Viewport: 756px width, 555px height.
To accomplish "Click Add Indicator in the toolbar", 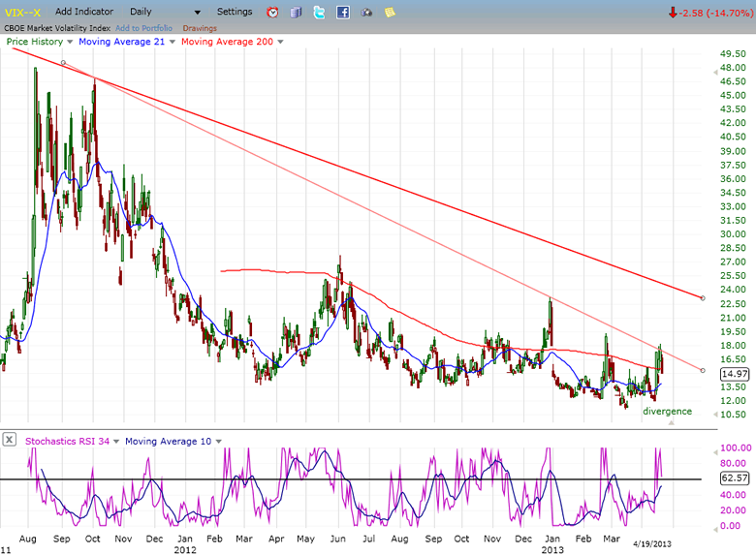I will (x=84, y=12).
